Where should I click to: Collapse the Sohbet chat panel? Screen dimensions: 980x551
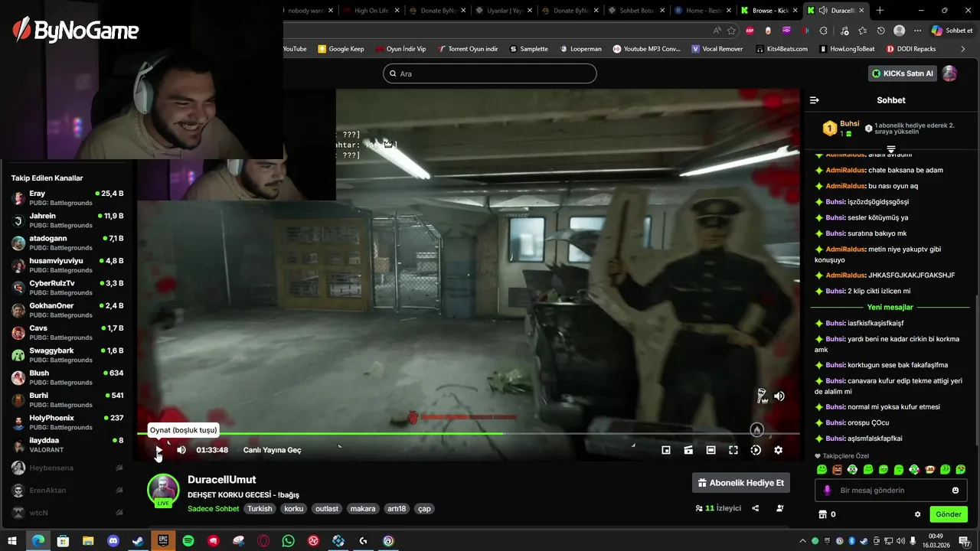pos(815,100)
